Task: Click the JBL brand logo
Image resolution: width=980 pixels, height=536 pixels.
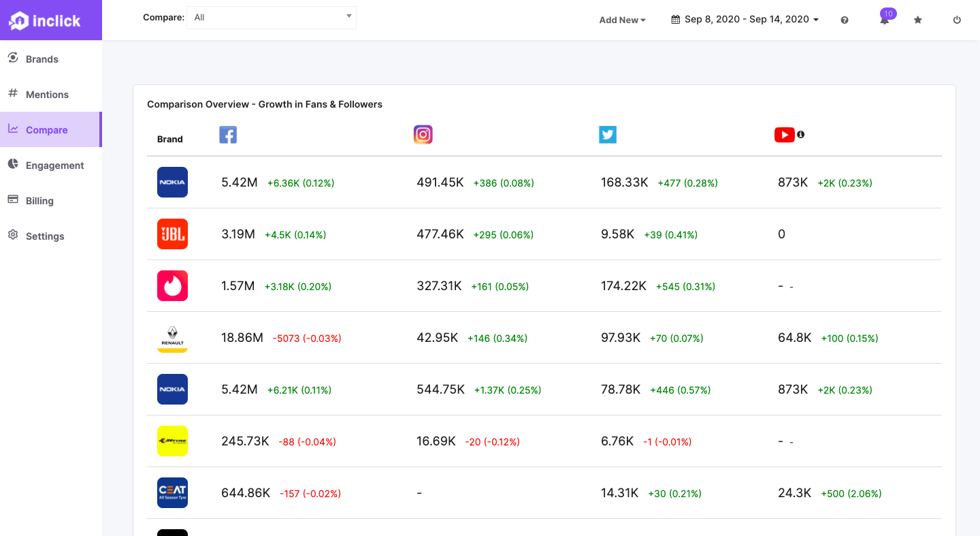Action: coord(172,234)
